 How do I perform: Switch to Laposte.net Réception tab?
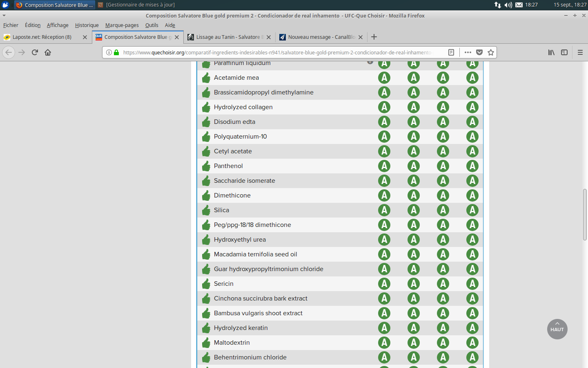(42, 37)
